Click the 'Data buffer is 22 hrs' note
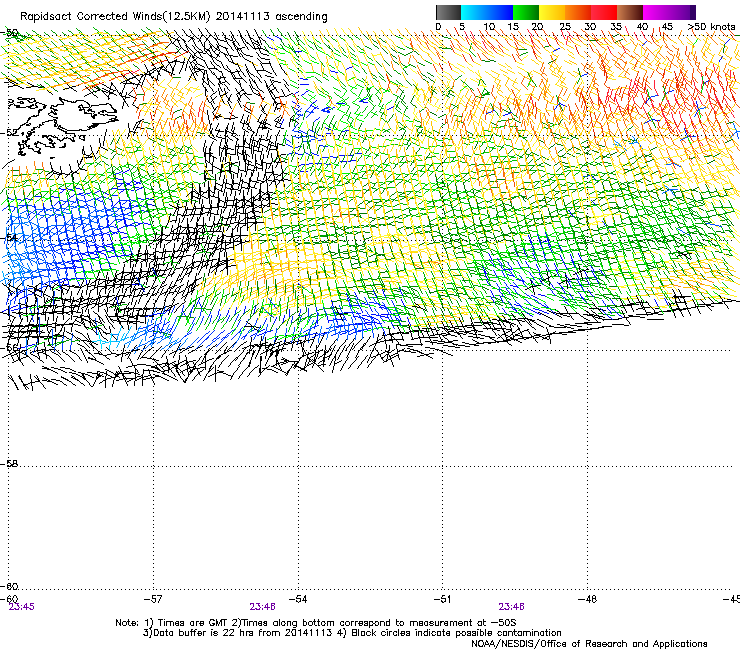 click(352, 633)
